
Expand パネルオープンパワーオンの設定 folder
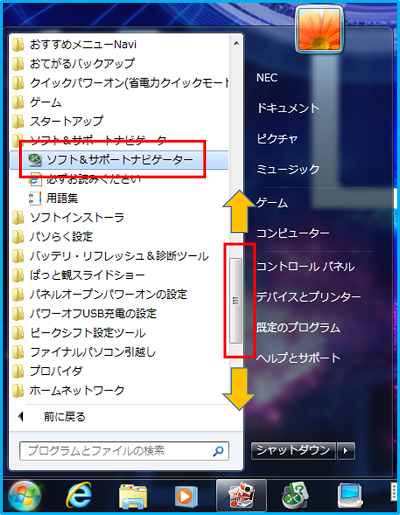tap(100, 294)
